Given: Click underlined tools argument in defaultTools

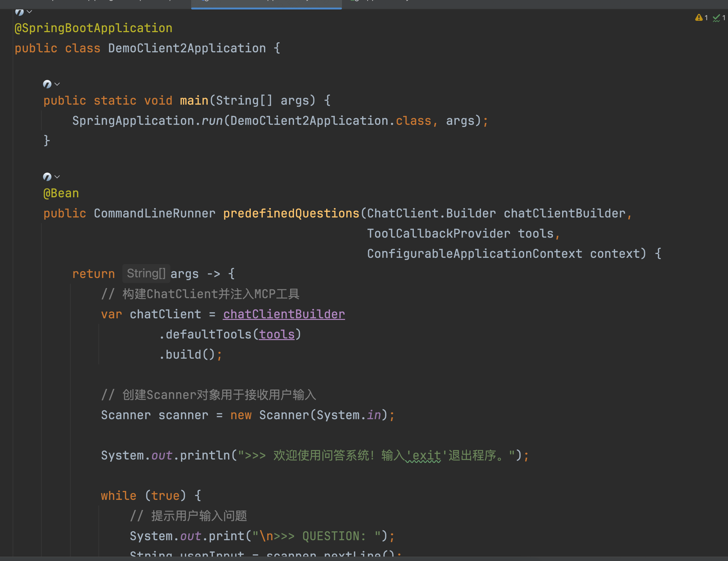Looking at the screenshot, I should click(277, 334).
